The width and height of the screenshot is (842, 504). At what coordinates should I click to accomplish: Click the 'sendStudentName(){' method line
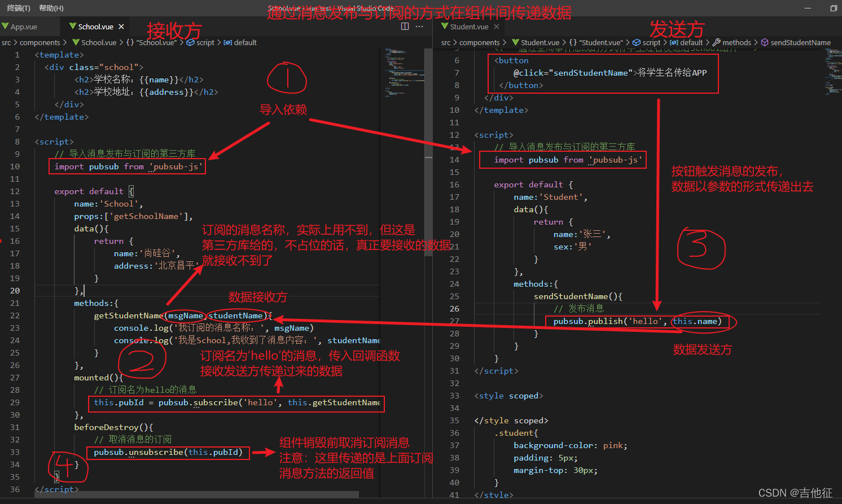pos(578,296)
